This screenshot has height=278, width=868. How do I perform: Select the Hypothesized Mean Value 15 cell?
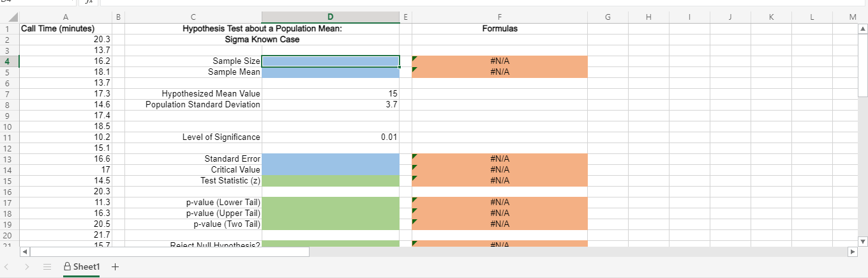(x=331, y=94)
